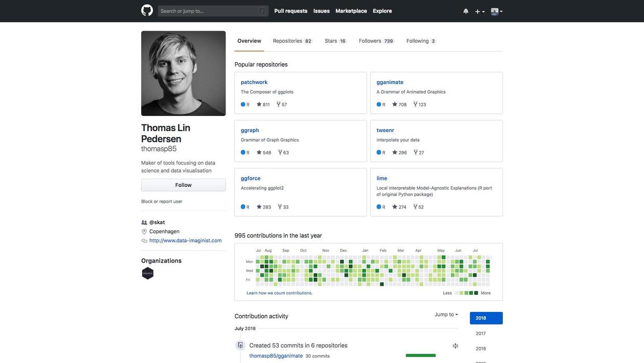This screenshot has height=363, width=644.
Task: Click the GitHub Octocat logo
Action: click(147, 10)
